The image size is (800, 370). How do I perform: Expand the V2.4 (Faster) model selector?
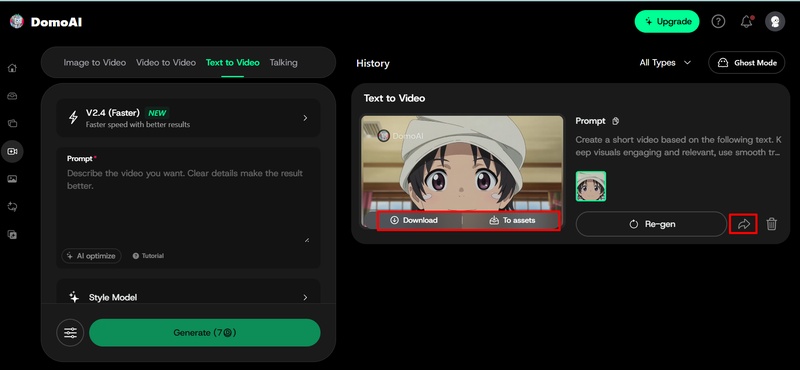[x=188, y=118]
